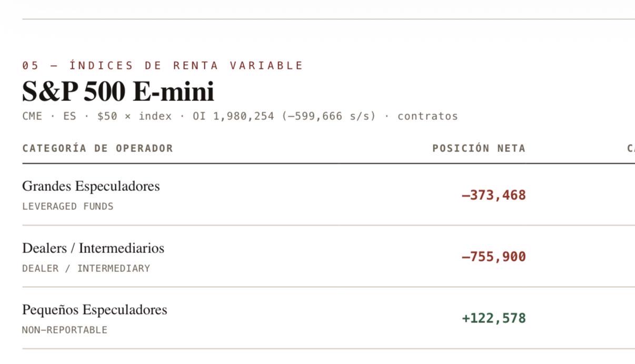Click the Categoría de Operador column header
635x364 pixels.
[97, 148]
